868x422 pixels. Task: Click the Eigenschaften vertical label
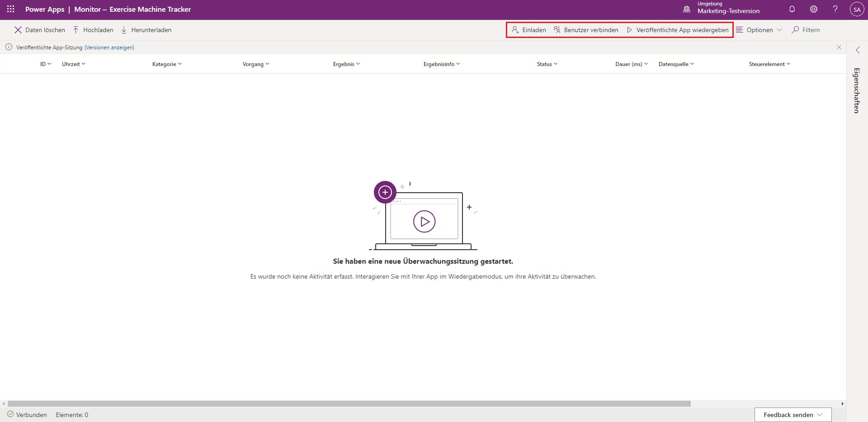click(857, 90)
